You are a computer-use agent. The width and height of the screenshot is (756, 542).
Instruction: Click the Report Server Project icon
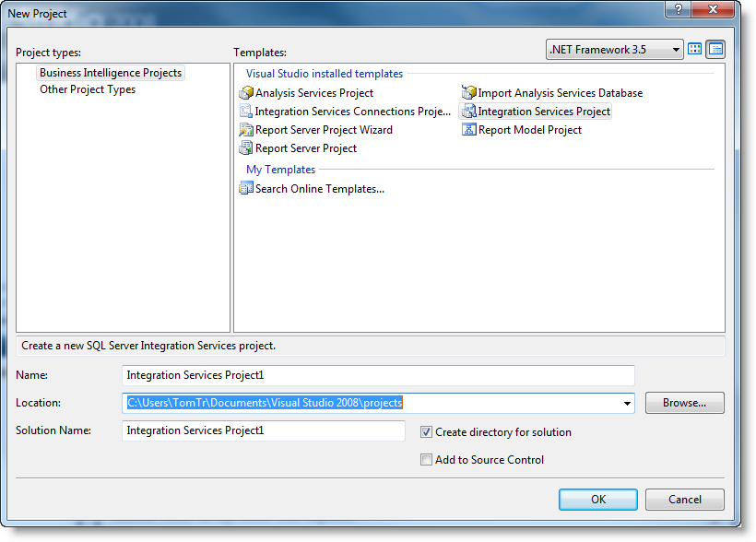[246, 148]
